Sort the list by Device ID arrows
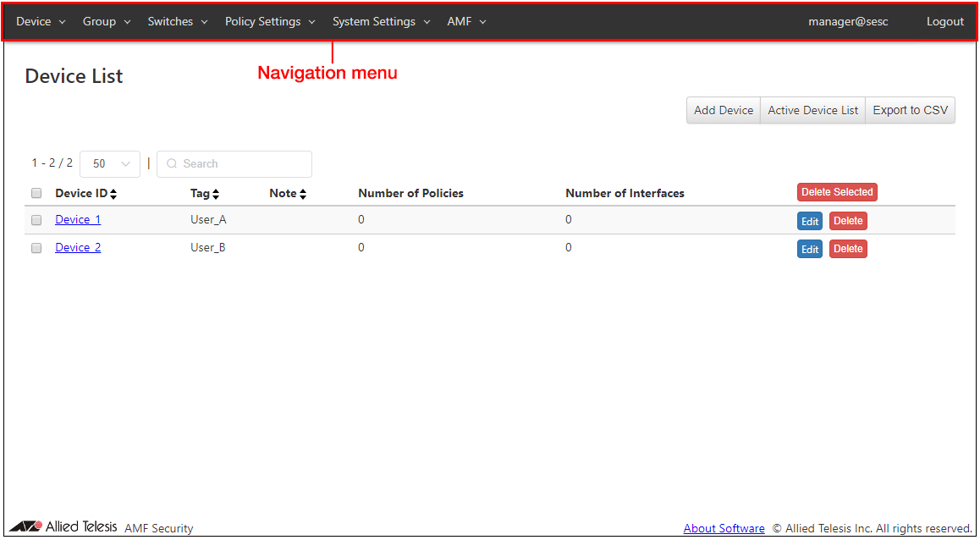Viewport: 980px width, 540px height. point(113,194)
